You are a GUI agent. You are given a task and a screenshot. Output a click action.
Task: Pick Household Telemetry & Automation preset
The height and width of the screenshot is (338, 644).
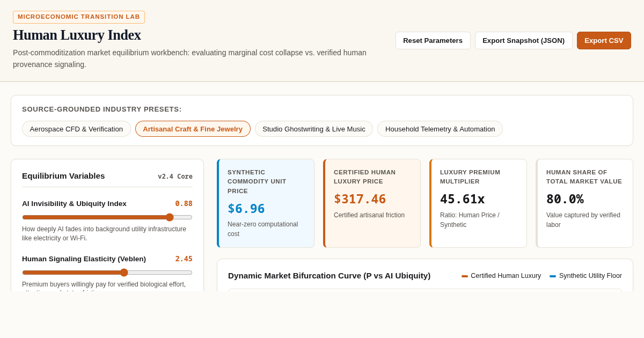point(440,129)
